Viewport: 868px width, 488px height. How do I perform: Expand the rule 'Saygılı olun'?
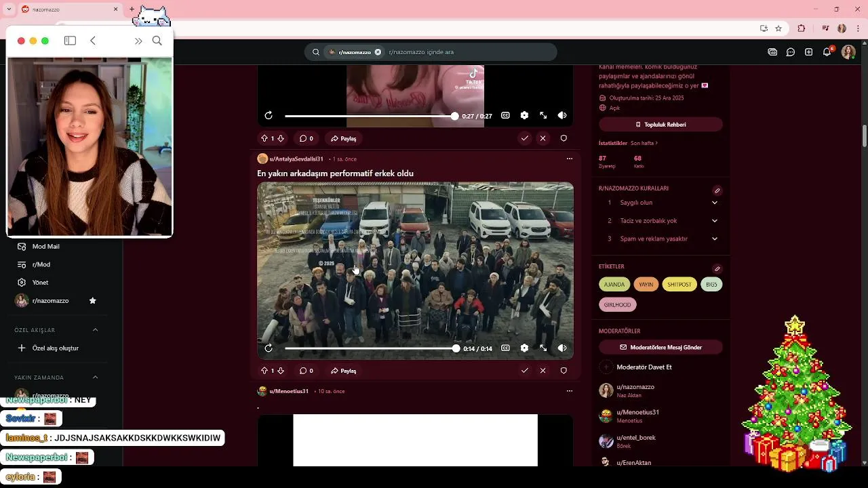coord(715,203)
